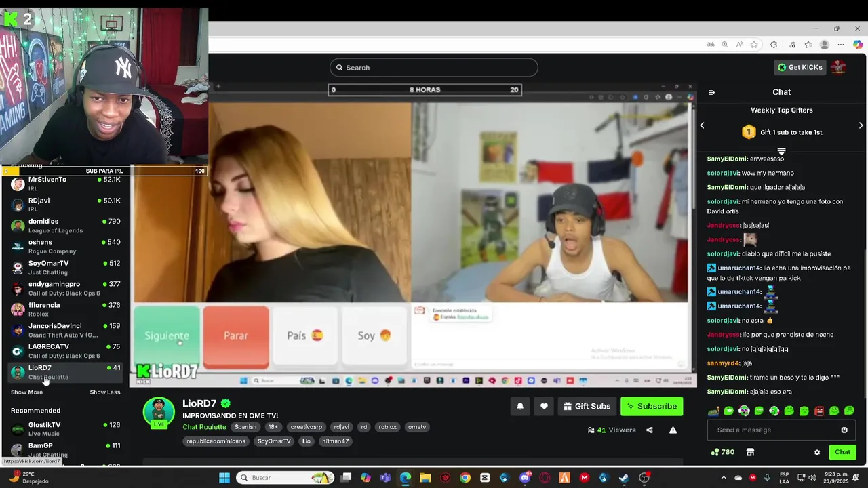The height and width of the screenshot is (488, 868).
Task: Open Edge browser profile icon
Action: click(825, 45)
